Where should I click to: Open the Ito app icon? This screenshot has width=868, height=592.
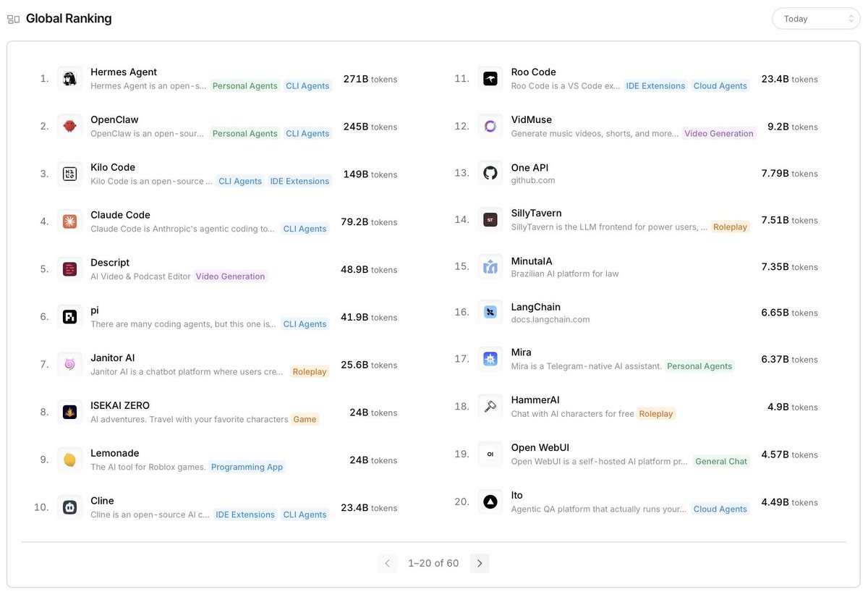[x=490, y=502]
